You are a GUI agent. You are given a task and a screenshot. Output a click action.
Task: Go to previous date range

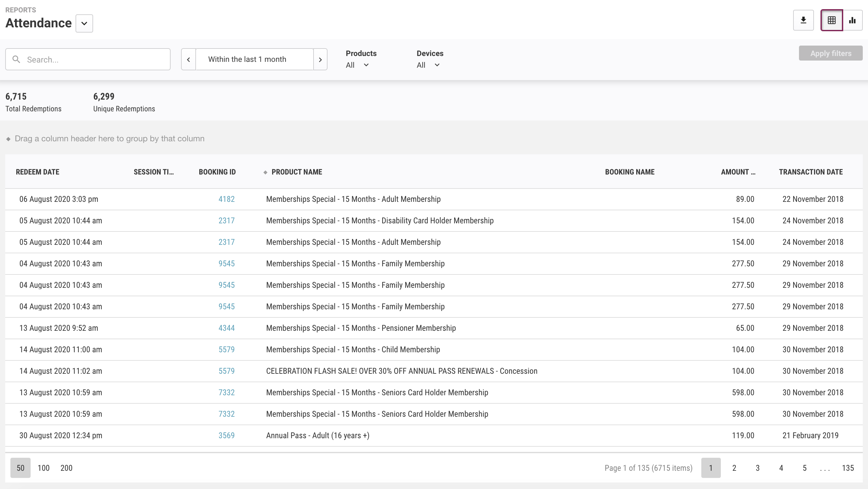[189, 59]
